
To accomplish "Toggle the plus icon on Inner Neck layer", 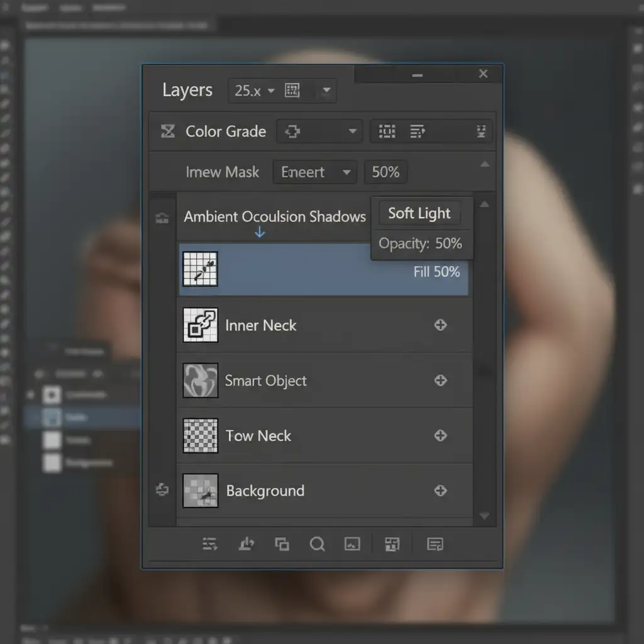I will 440,325.
